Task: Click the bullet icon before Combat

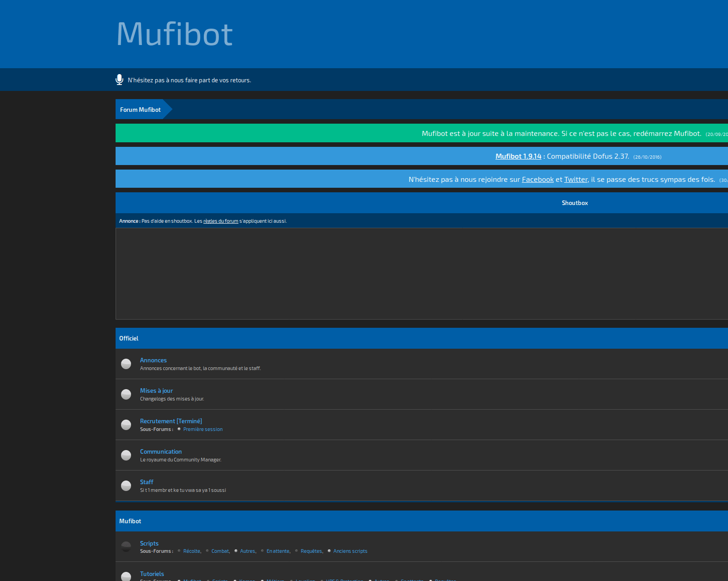Action: tap(207, 551)
